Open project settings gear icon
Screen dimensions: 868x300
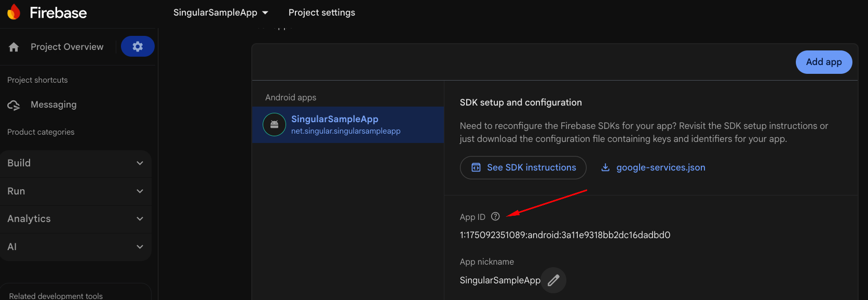click(x=138, y=46)
